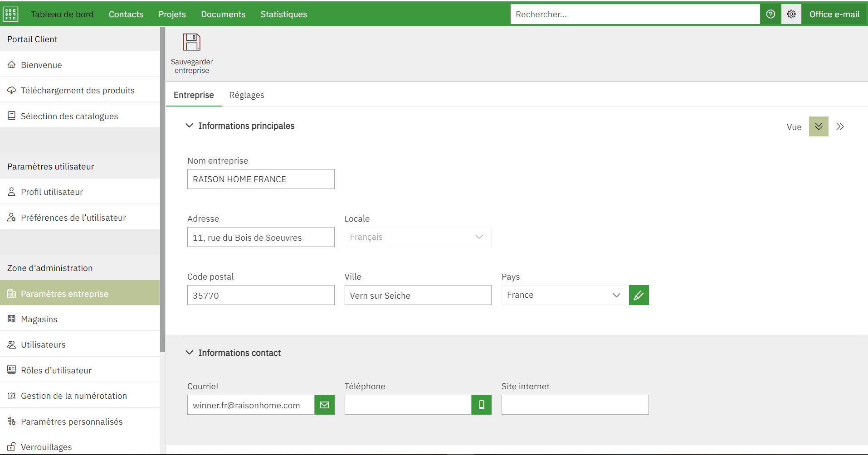Open the help question mark icon
868x455 pixels.
(770, 14)
